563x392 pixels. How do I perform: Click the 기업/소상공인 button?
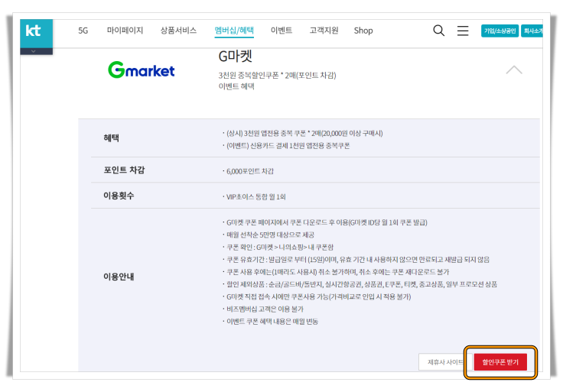pyautogui.click(x=500, y=31)
